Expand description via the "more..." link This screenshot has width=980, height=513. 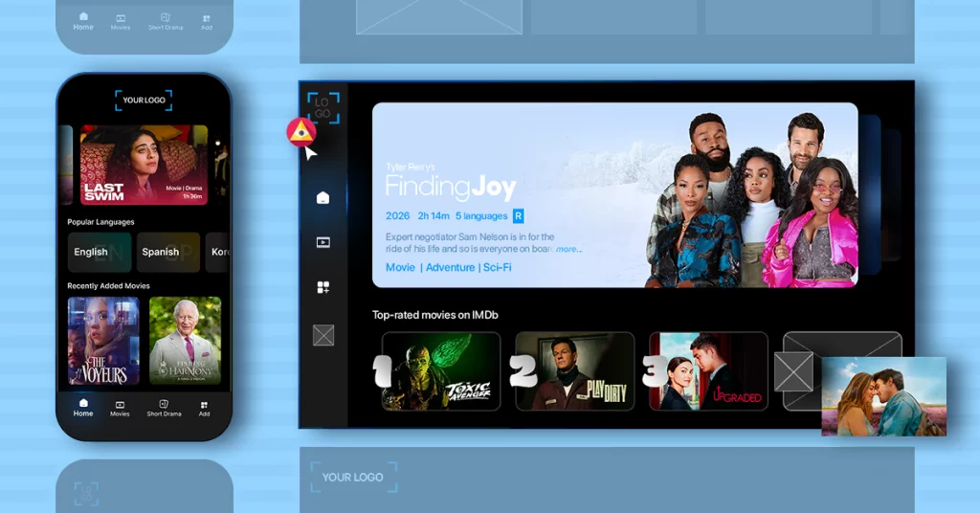pos(568,249)
